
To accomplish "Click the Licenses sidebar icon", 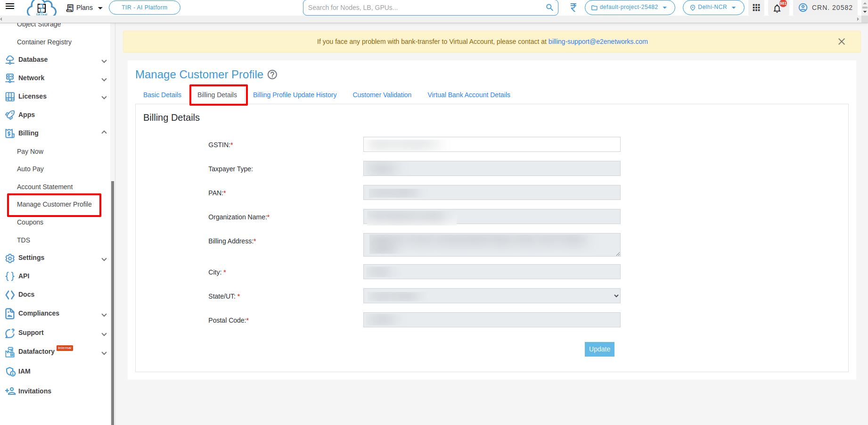I will 10,97.
